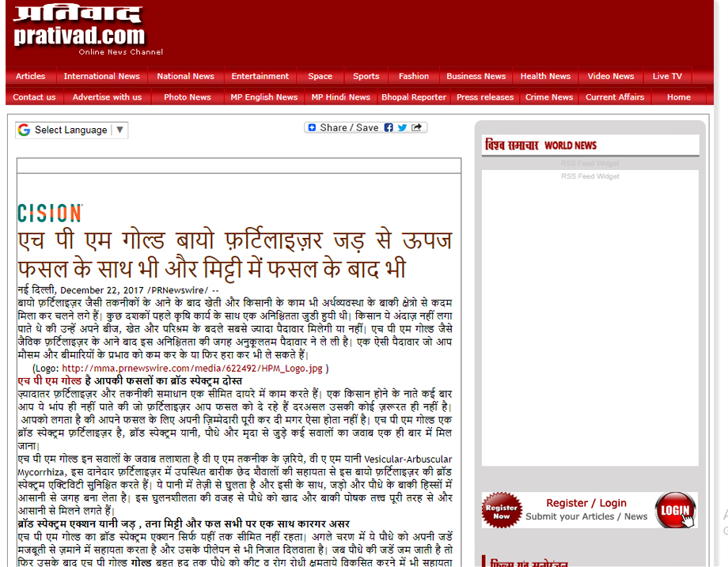Screen dimensions: 728x567
Task: Click the dateline 'December 22, 2017 /PRNewswire/'
Action: [x=135, y=290]
